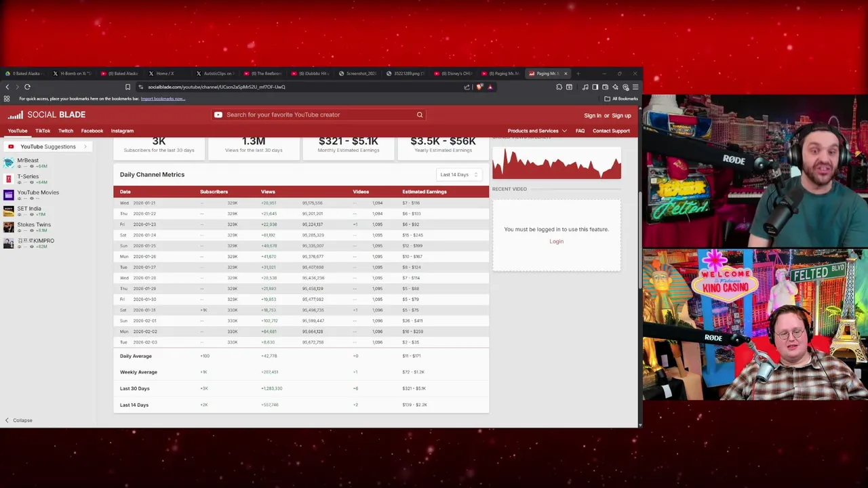Click the MrBeast suggestion name

(28, 161)
